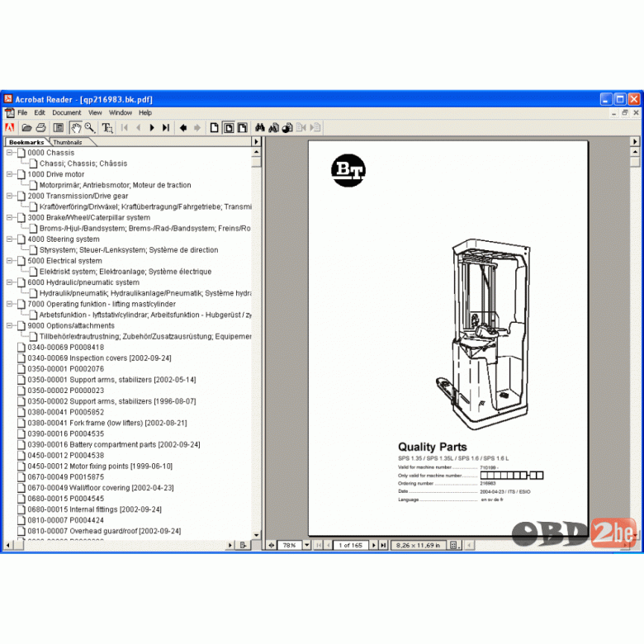
Task: Click the 78% zoom level field
Action: 290,545
